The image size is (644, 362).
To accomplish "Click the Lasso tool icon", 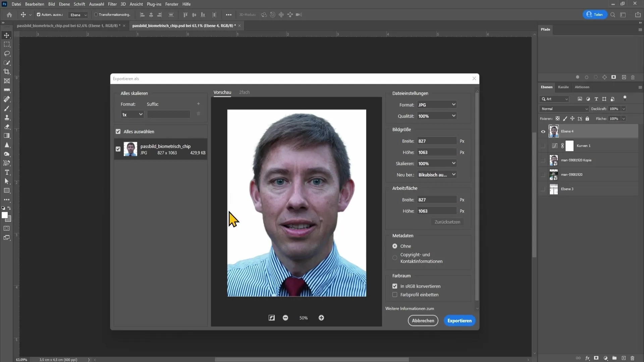I will pyautogui.click(x=7, y=53).
